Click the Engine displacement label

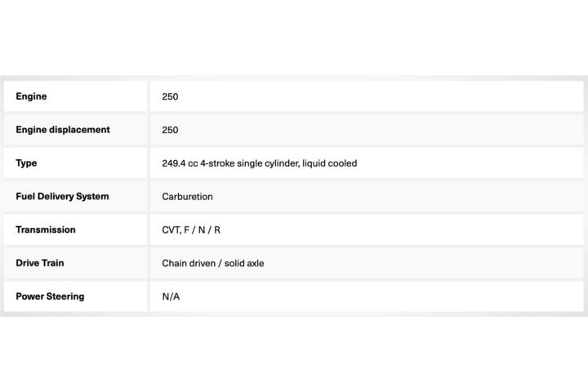pyautogui.click(x=63, y=130)
